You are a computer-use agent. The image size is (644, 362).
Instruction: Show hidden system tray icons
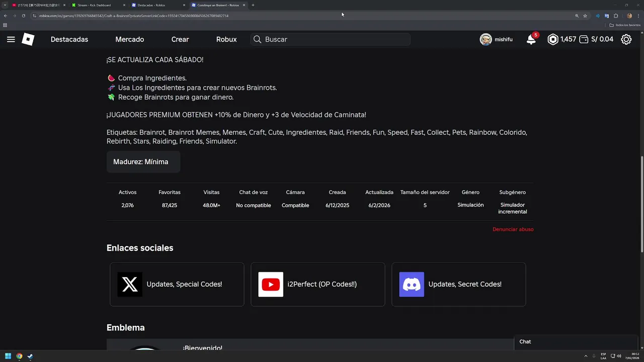(x=586, y=356)
